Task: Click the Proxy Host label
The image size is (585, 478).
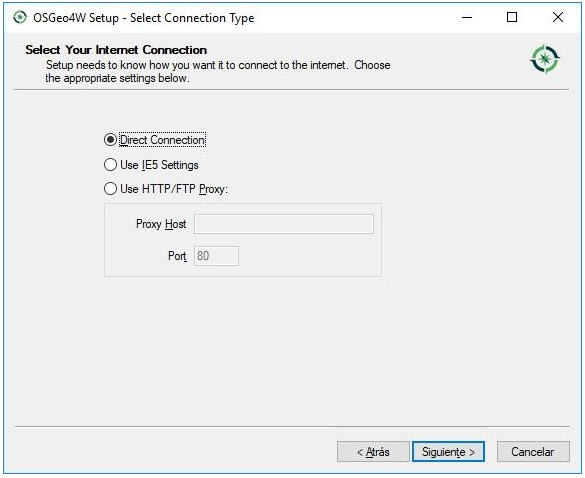Action: click(161, 224)
